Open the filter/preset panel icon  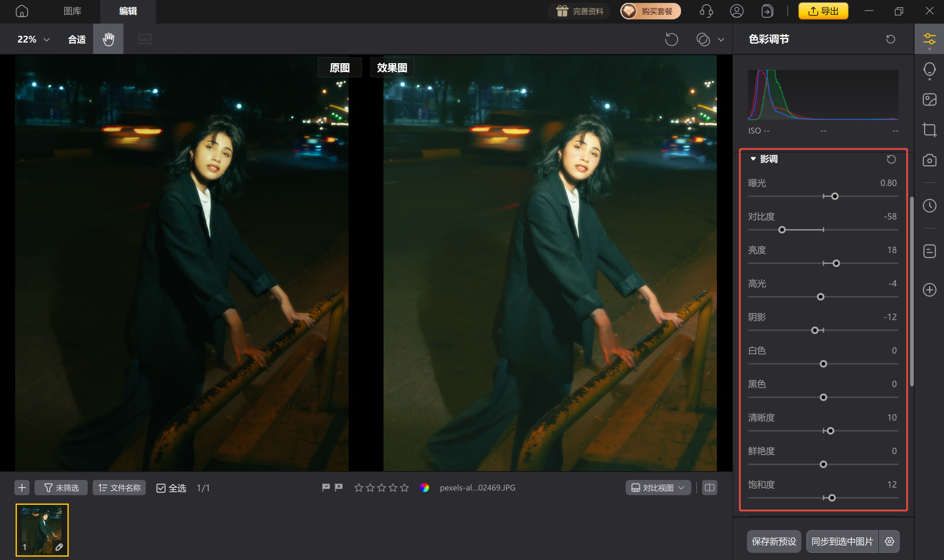click(929, 99)
